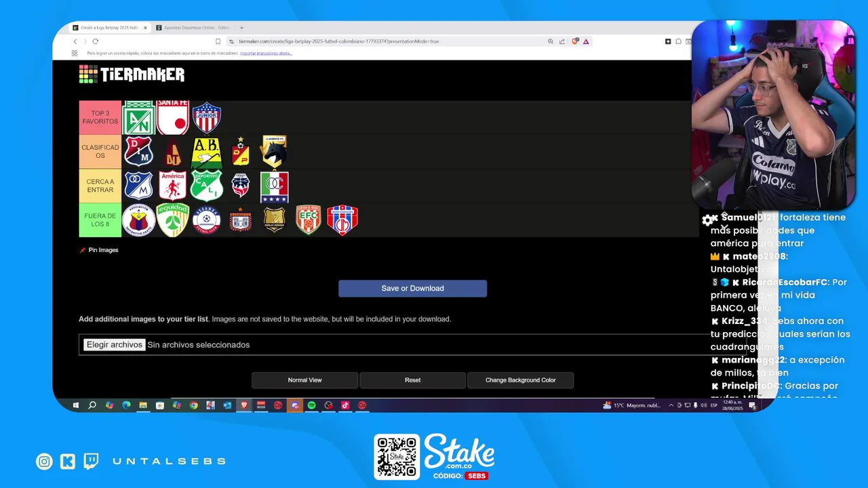868x488 pixels.
Task: Expand the system tray hidden icons chevron
Action: tap(671, 405)
